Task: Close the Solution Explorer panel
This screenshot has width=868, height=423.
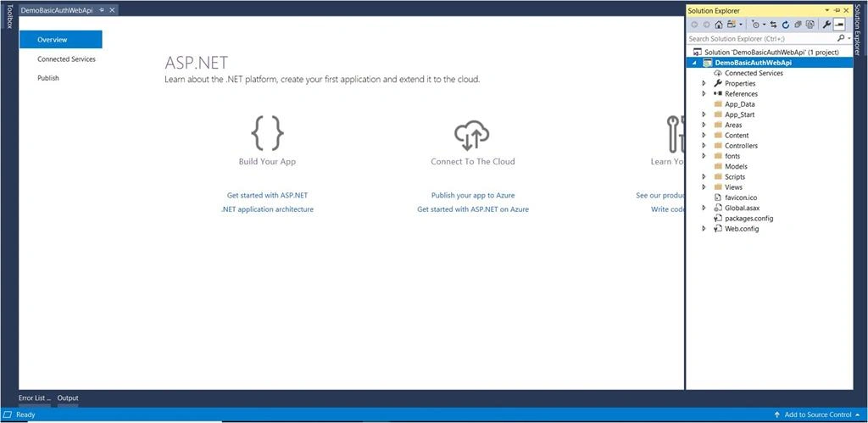Action: 847,10
